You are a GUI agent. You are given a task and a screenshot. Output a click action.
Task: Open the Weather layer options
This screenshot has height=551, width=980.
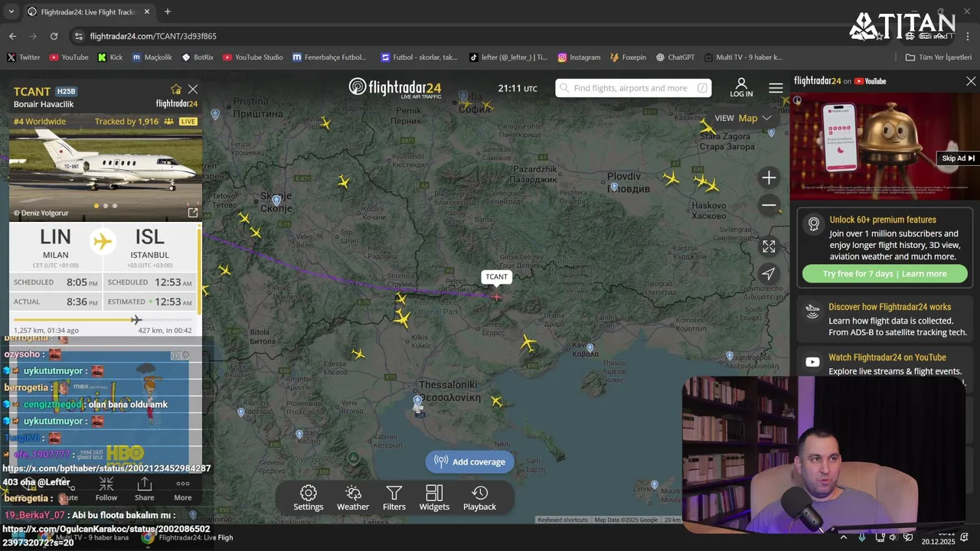[x=353, y=498]
